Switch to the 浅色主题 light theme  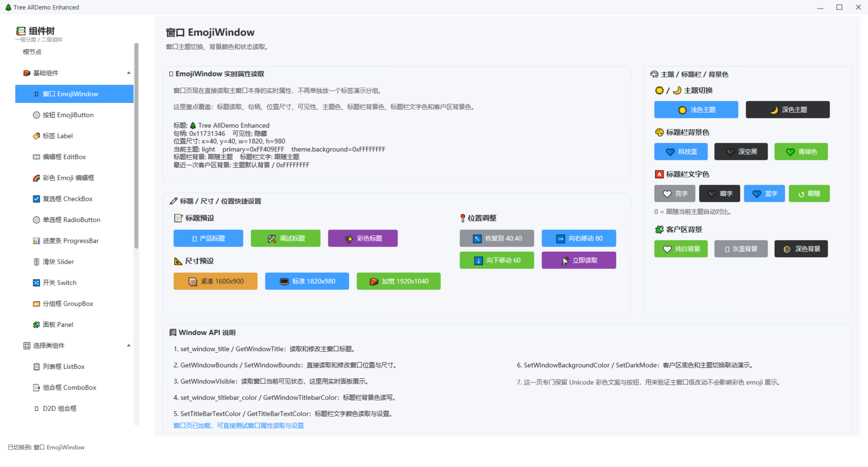[x=696, y=110]
